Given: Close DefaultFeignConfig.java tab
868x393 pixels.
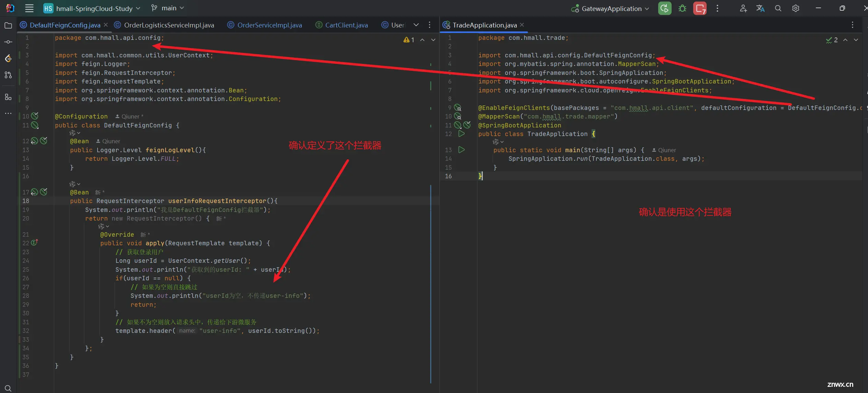Looking at the screenshot, I should tap(106, 25).
